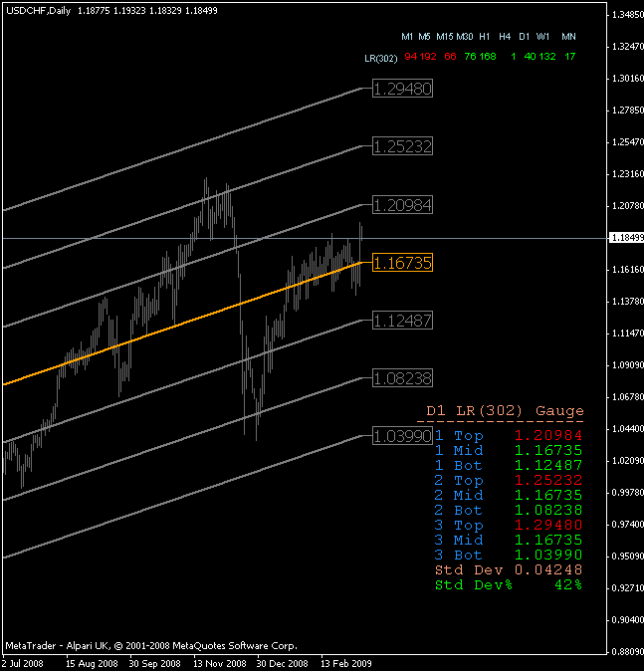Click the green Std Dev% 42% line
Screen dimensions: 644x671
click(509, 585)
